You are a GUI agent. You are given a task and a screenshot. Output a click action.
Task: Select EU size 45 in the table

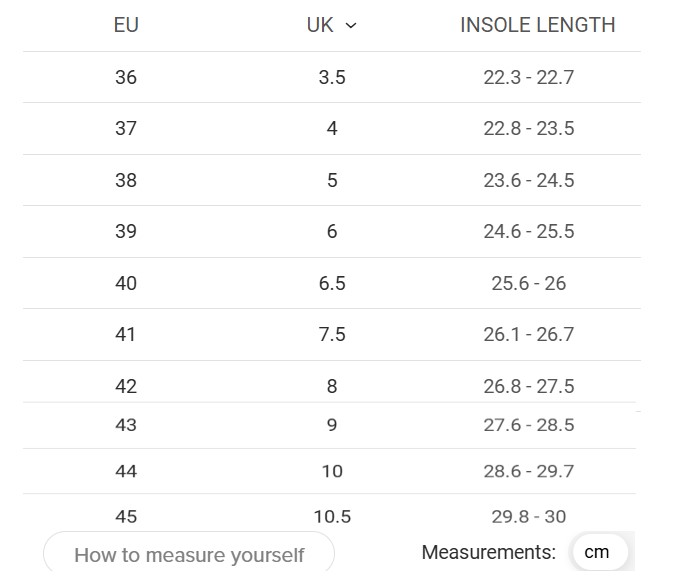tap(126, 517)
